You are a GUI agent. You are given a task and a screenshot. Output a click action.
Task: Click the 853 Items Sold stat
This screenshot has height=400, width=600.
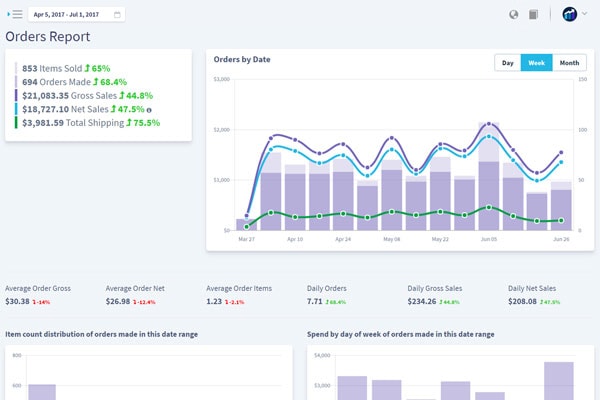pos(66,69)
